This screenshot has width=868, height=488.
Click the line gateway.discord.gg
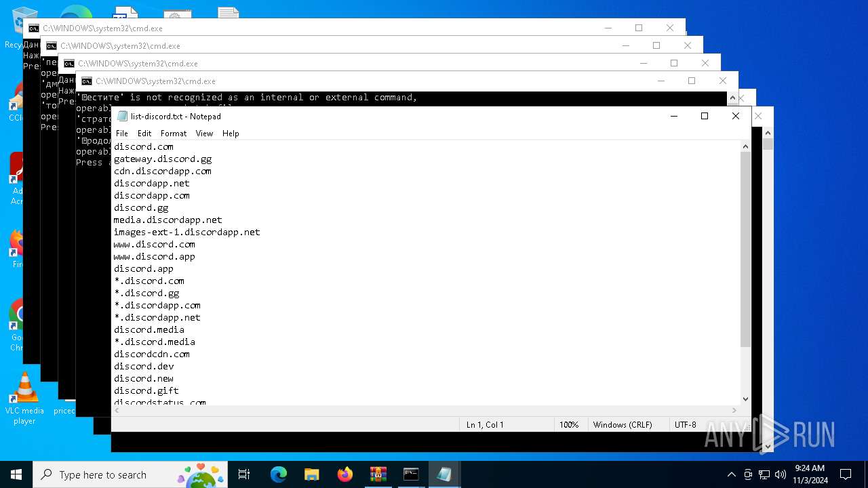(x=163, y=159)
